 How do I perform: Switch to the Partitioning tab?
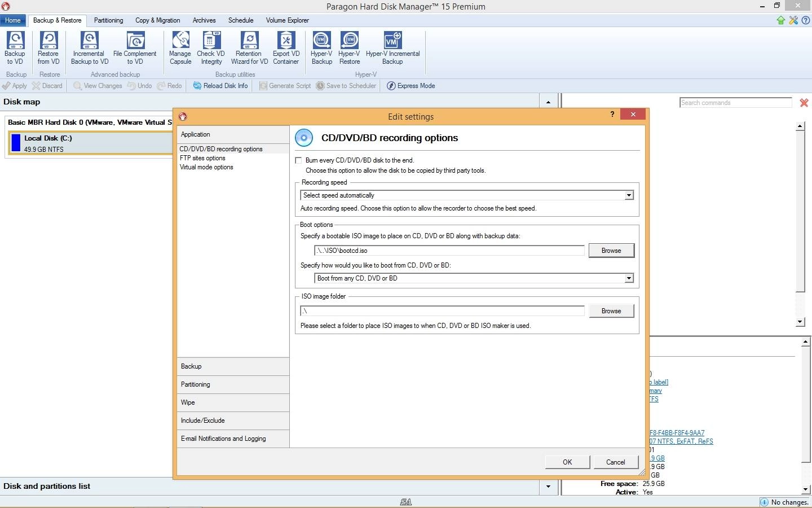point(108,20)
